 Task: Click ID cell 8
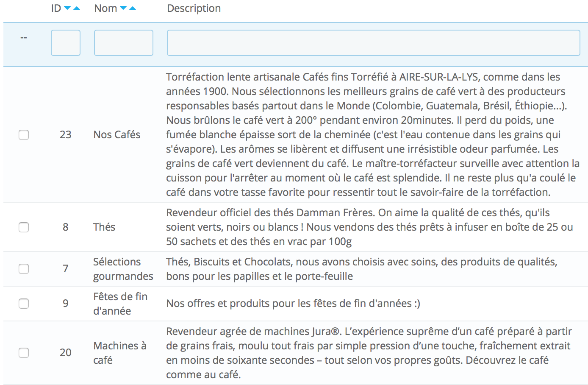(66, 227)
